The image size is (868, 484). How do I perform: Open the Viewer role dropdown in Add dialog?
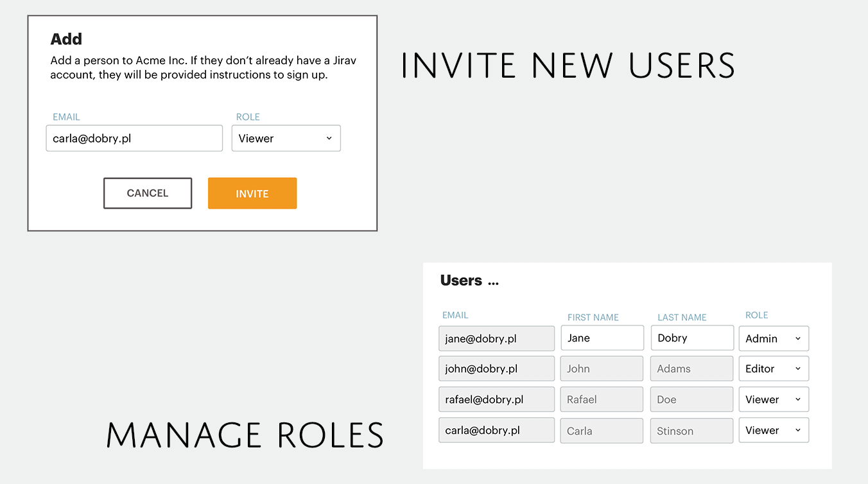click(x=286, y=139)
